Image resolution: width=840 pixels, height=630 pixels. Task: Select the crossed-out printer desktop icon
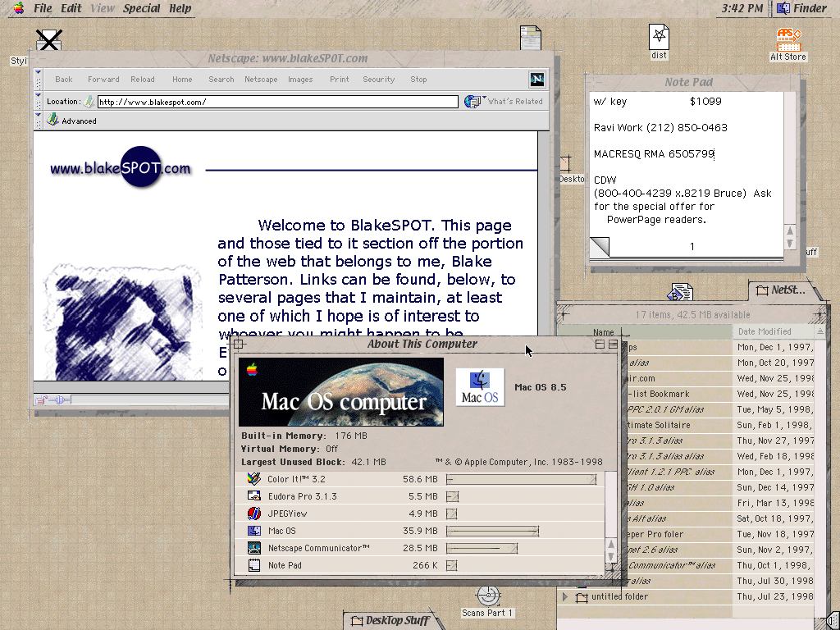tap(48, 39)
